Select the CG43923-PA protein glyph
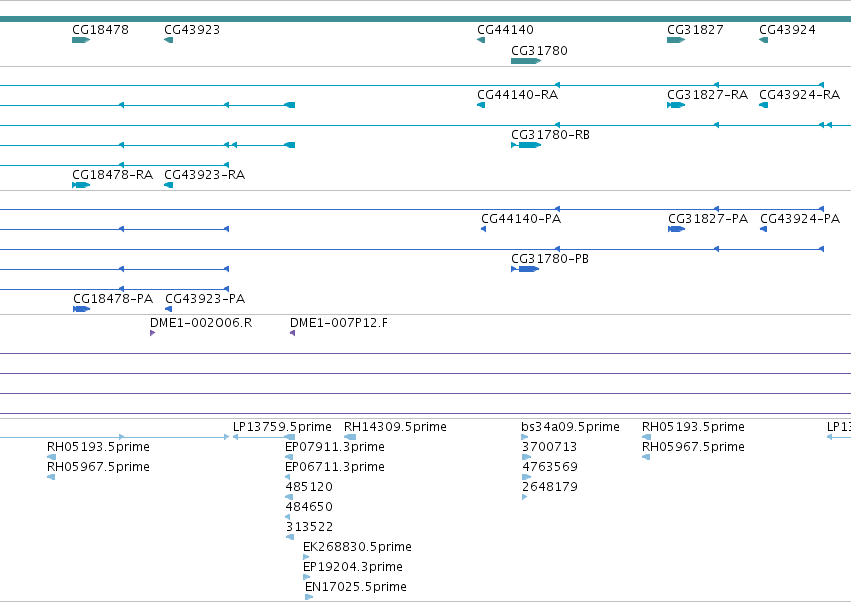Screen dimensions: 851x602 tap(168, 309)
